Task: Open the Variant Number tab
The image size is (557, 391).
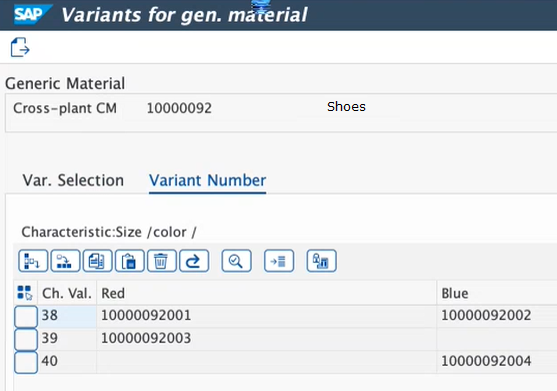Action: (x=207, y=180)
